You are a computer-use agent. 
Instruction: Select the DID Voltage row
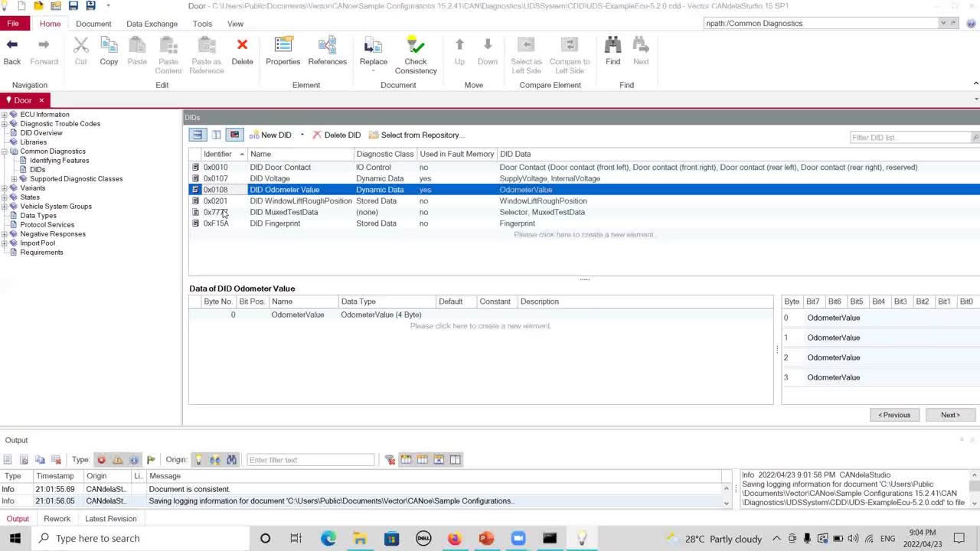pos(584,178)
